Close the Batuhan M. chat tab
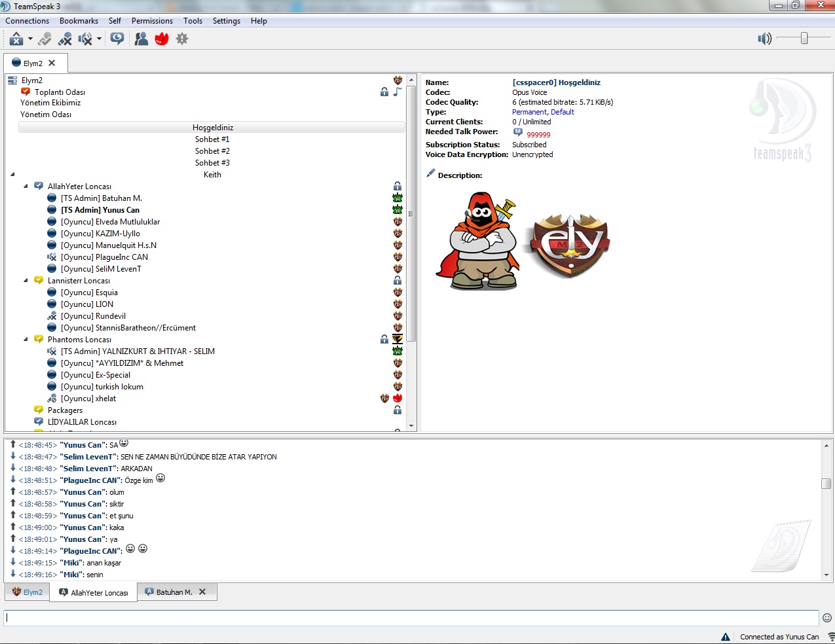Viewport: 835px width, 644px height. coord(202,592)
